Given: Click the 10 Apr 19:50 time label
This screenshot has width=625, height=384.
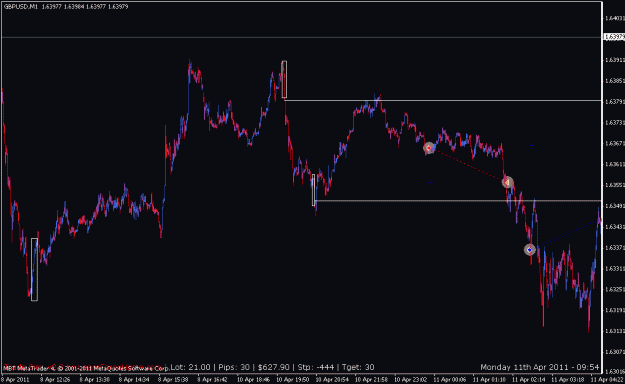Looking at the screenshot, I should (x=292, y=380).
